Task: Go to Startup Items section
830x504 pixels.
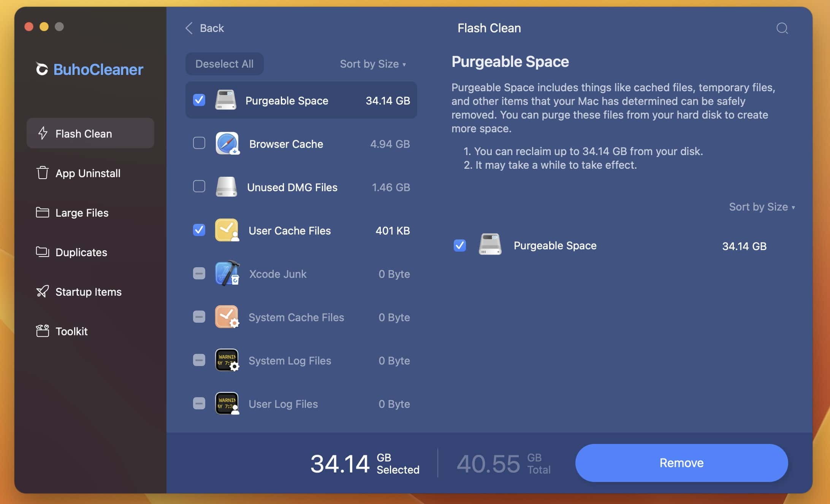Action: coord(88,292)
